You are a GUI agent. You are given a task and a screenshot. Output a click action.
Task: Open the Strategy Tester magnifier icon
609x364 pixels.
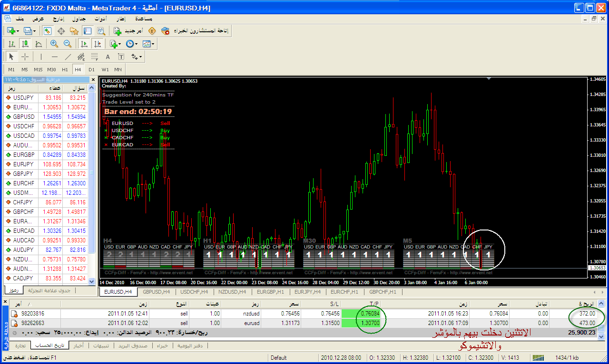[101, 31]
